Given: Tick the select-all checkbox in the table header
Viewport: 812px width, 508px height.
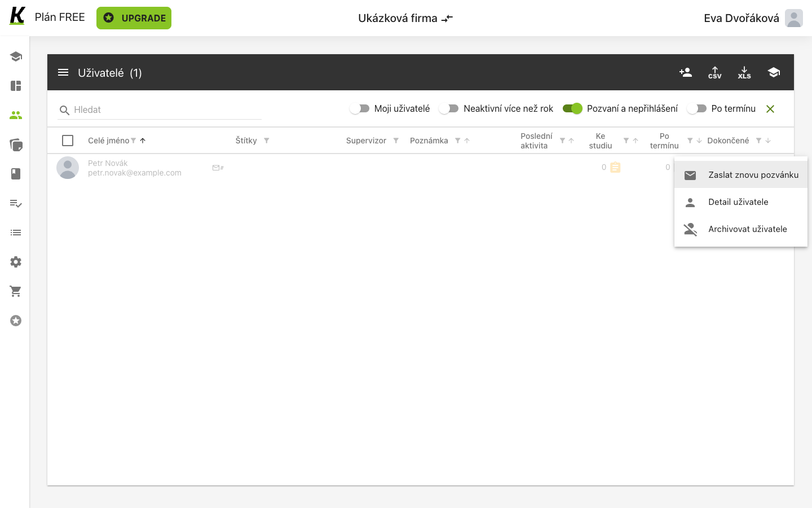Looking at the screenshot, I should pyautogui.click(x=68, y=141).
